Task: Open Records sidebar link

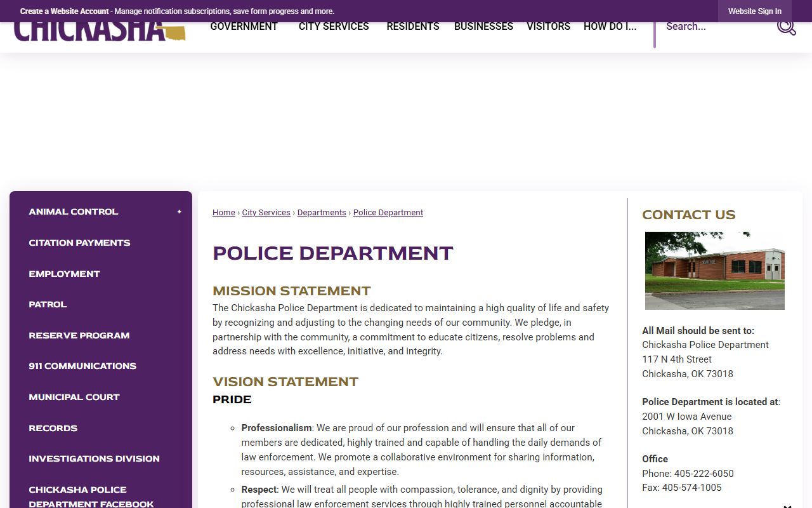Action: pyautogui.click(x=53, y=428)
